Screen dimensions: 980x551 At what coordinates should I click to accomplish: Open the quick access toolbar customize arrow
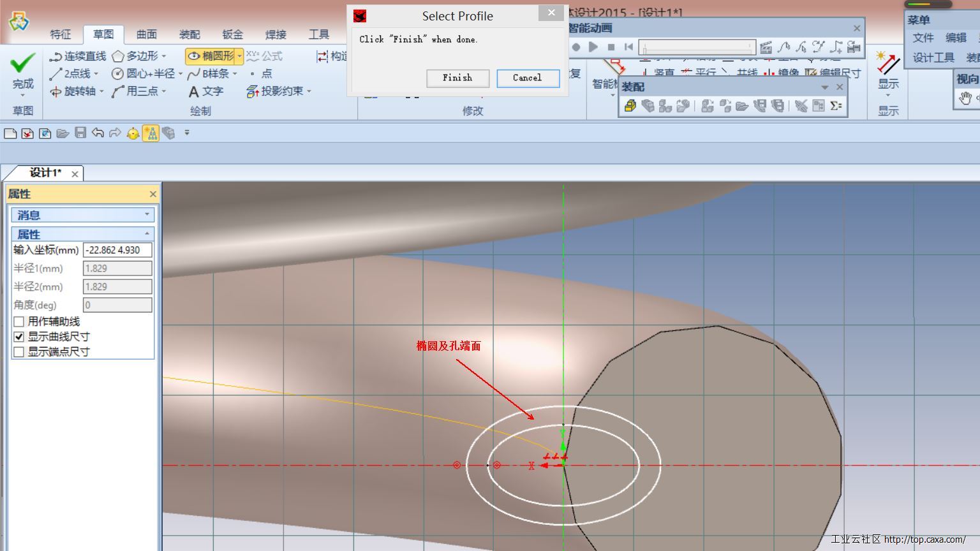[x=187, y=133]
